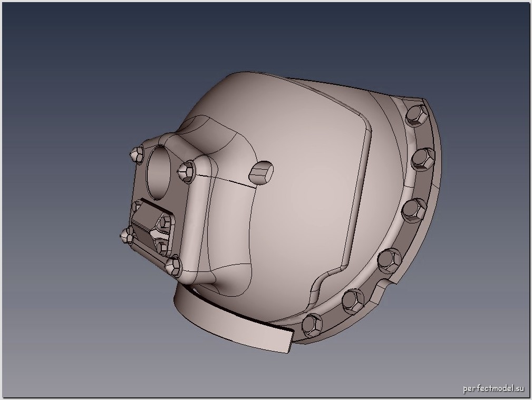
Task: Select the large circular bore on the housing
Action: point(159,172)
